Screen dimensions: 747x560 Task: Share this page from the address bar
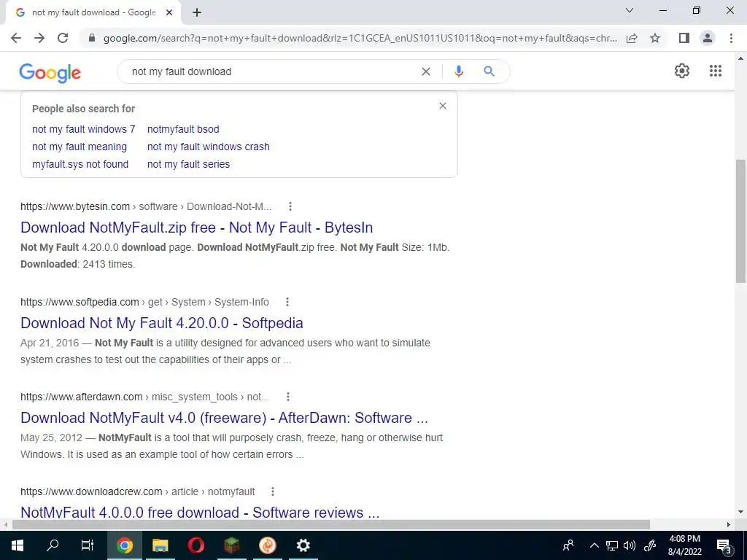632,38
